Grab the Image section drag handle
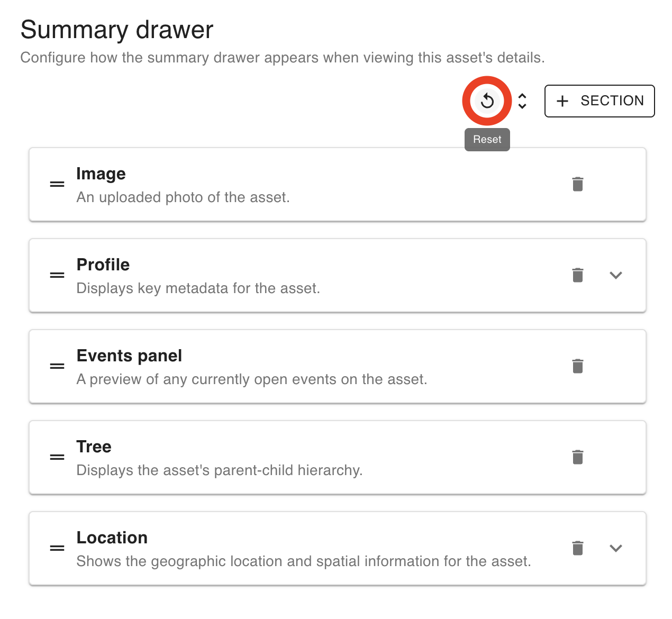 point(57,184)
